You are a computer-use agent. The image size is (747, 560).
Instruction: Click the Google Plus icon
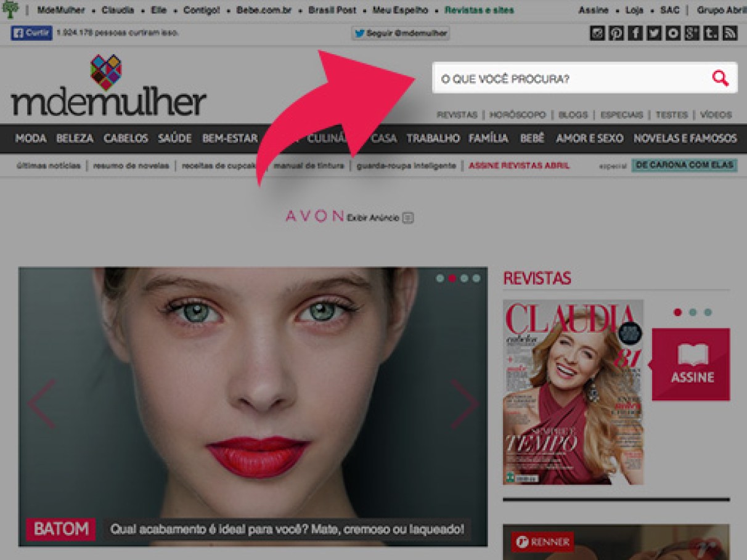692,33
